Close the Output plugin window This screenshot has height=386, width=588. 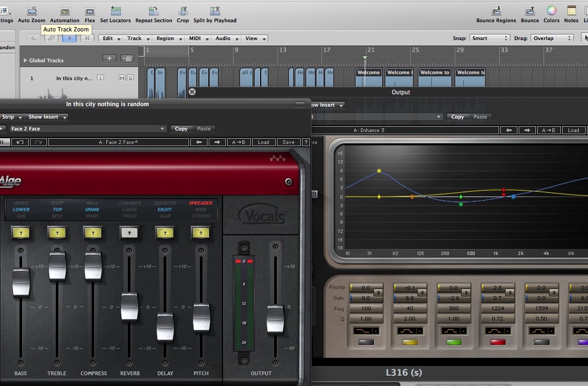click(x=192, y=92)
